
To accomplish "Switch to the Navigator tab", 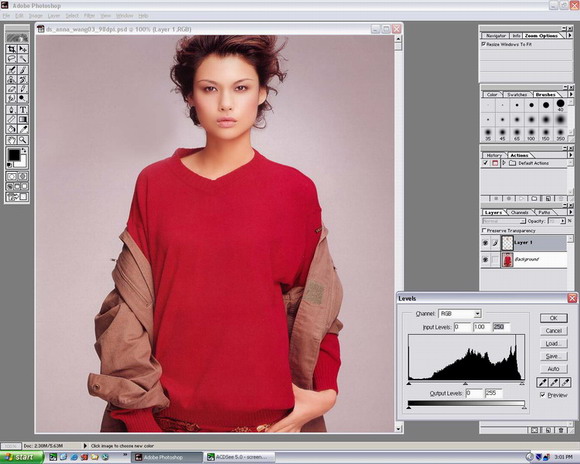I will point(496,36).
